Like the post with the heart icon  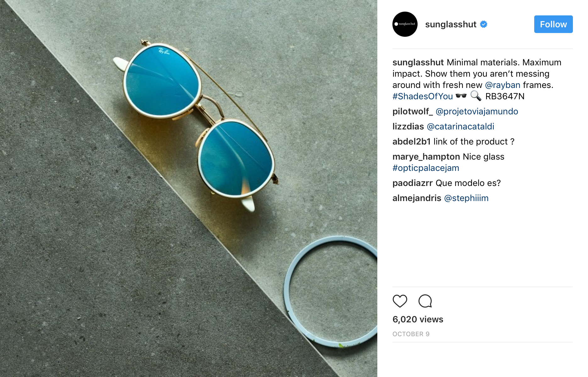pos(400,301)
